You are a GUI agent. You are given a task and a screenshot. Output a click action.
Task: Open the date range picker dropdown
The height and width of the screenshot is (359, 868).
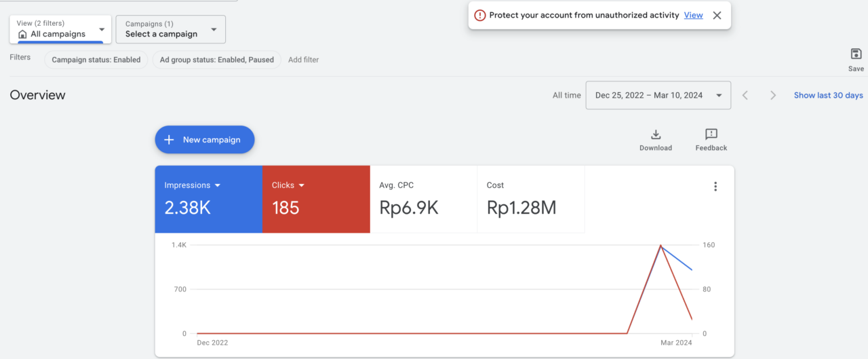pos(658,96)
